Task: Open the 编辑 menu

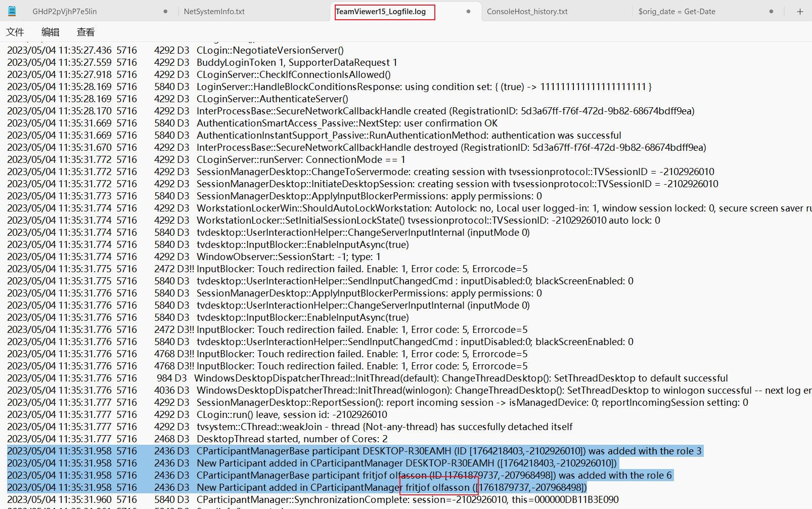Action: (x=51, y=32)
